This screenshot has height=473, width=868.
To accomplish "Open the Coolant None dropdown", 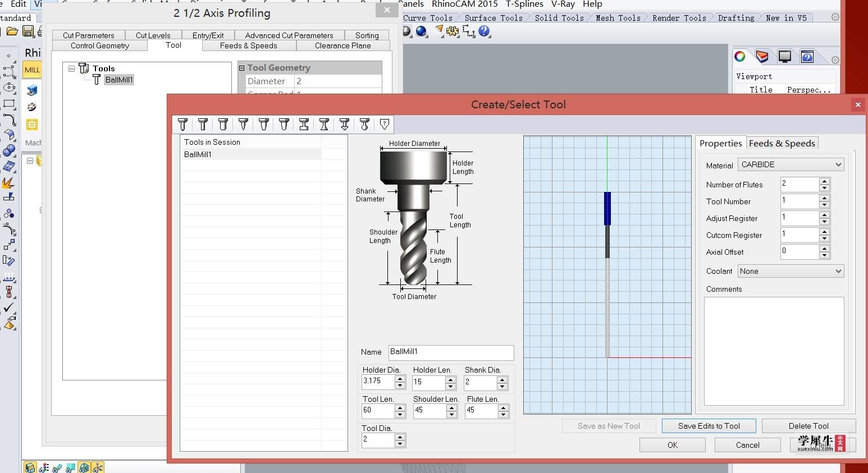I will [x=791, y=271].
